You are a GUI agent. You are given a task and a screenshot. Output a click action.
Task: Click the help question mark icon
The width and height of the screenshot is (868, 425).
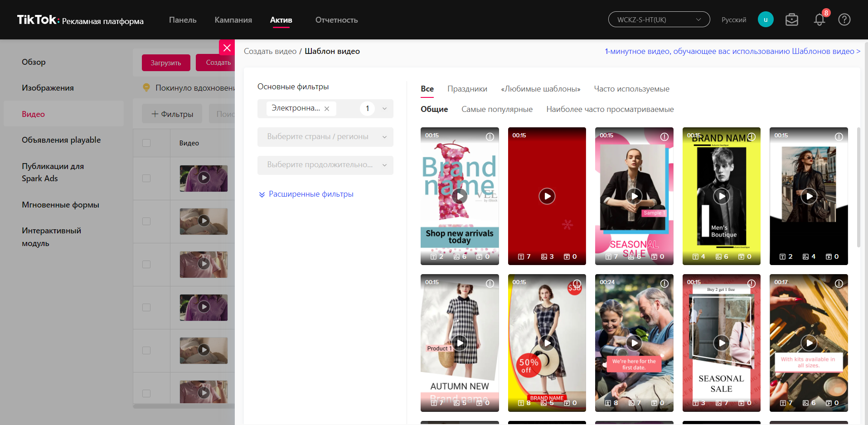click(x=844, y=20)
